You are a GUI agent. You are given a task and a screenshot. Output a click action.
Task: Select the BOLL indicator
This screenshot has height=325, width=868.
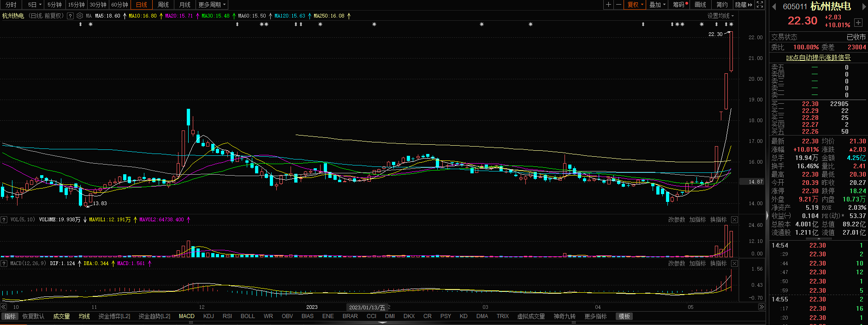248,316
